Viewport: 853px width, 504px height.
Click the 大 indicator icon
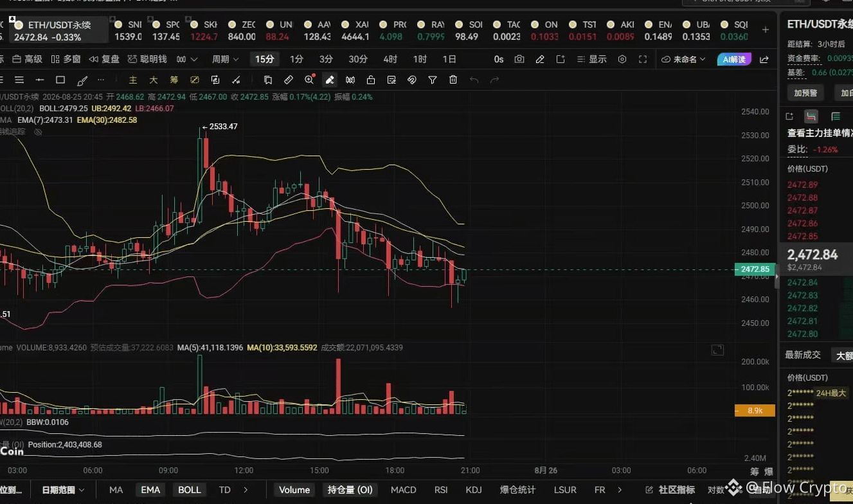154,80
